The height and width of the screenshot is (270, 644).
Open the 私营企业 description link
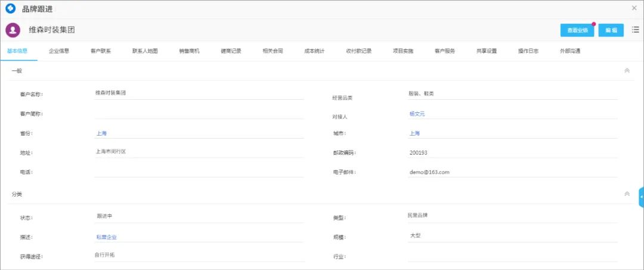[x=106, y=237]
